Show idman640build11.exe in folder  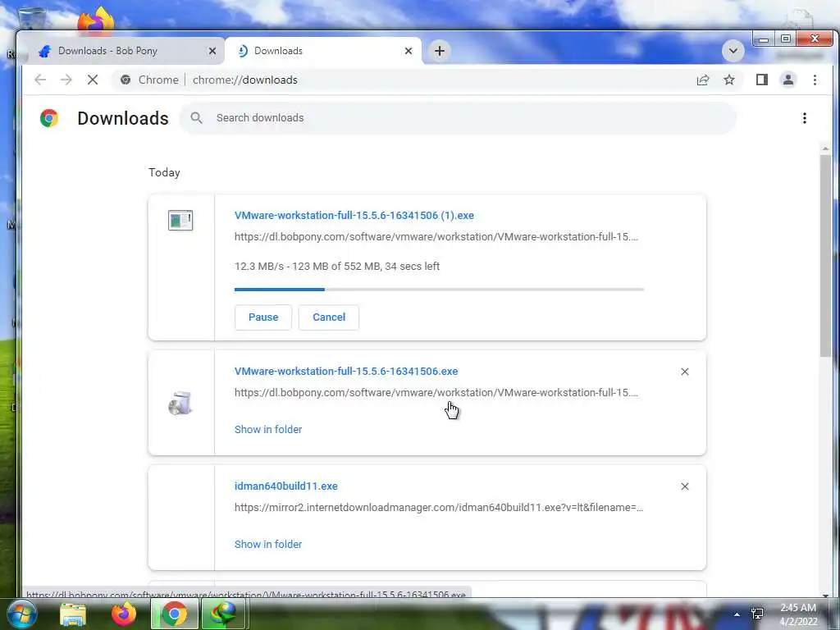268,545
